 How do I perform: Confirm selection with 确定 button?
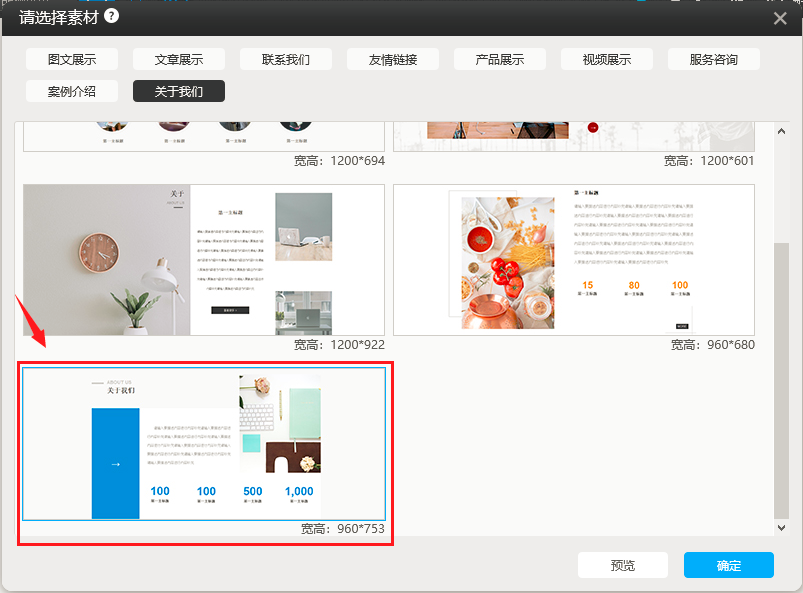[x=728, y=565]
